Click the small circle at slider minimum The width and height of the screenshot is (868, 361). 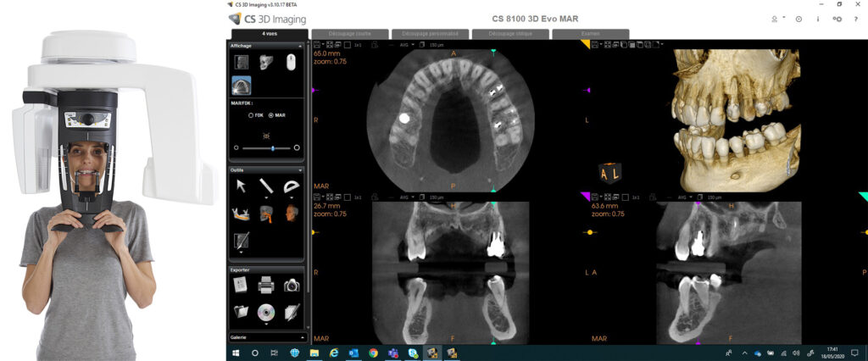[236, 147]
